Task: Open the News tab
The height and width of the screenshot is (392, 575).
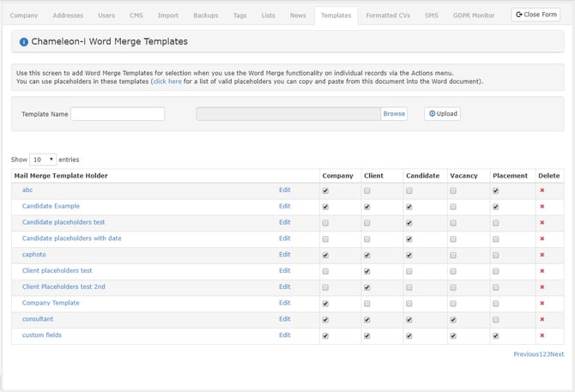Action: click(298, 15)
